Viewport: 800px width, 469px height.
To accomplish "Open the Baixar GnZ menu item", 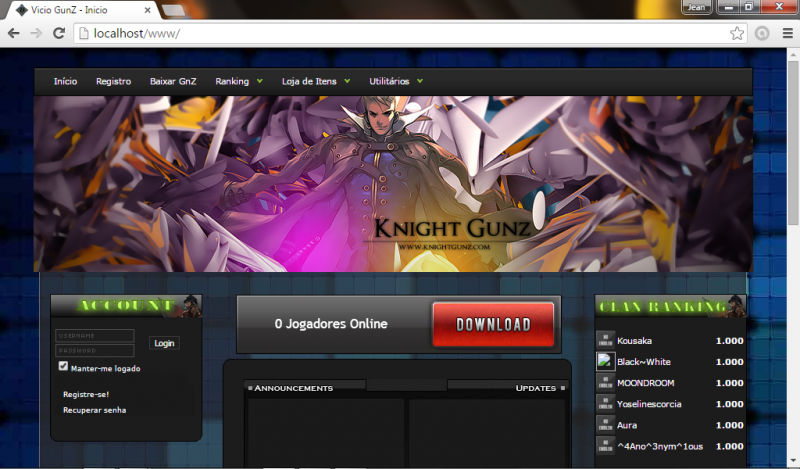I will coord(173,81).
